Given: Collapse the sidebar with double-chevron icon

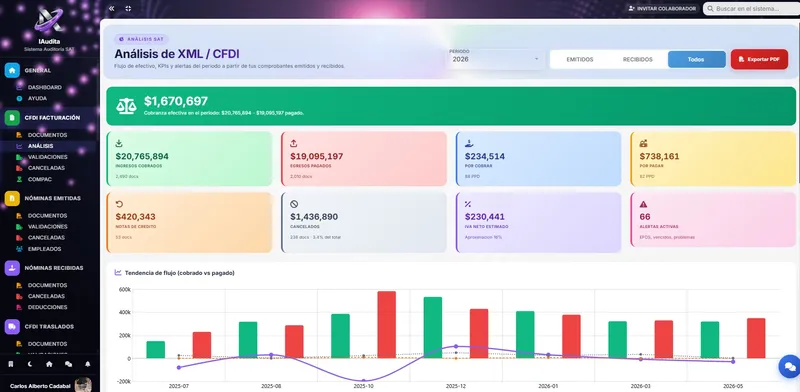Looking at the screenshot, I should [x=112, y=9].
